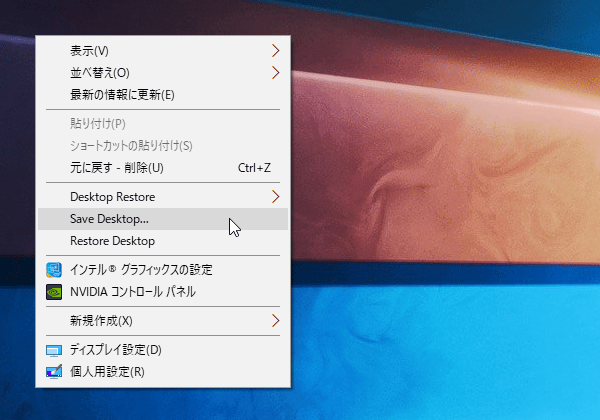This screenshot has height=420, width=600.
Task: Click the NVIDIA control panel icon
Action: [54, 292]
